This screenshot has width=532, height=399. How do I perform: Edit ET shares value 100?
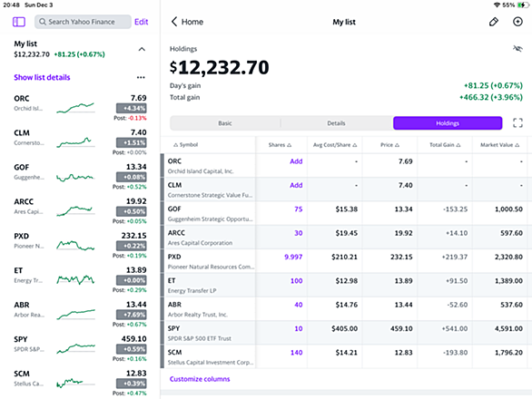tap(296, 281)
